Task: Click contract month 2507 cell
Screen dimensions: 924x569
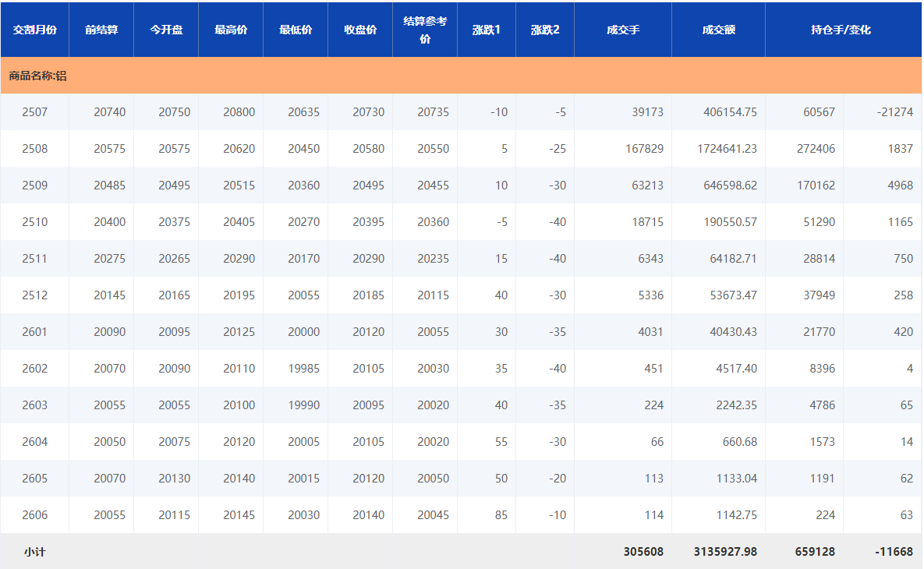Action: coord(34,112)
